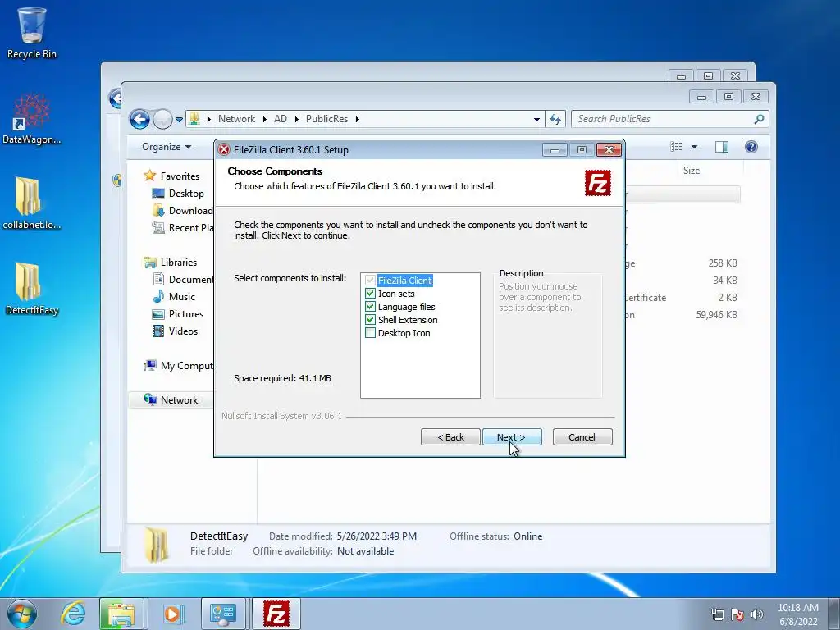Uncheck the Shell Extension component
840x630 pixels.
(370, 320)
